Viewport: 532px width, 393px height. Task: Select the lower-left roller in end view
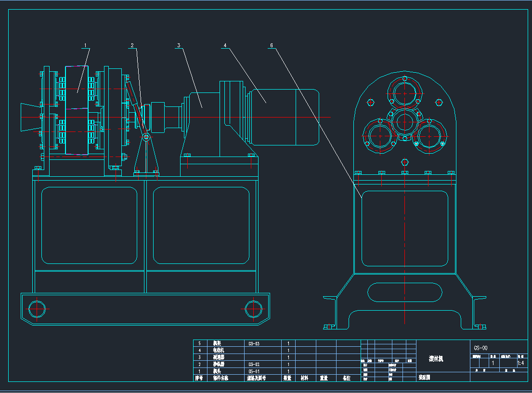click(380, 136)
